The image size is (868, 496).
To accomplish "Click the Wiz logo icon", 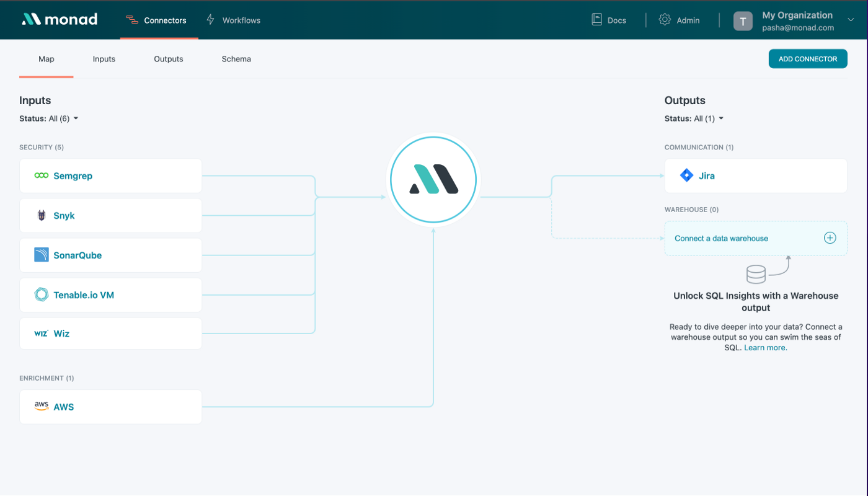I will [42, 334].
